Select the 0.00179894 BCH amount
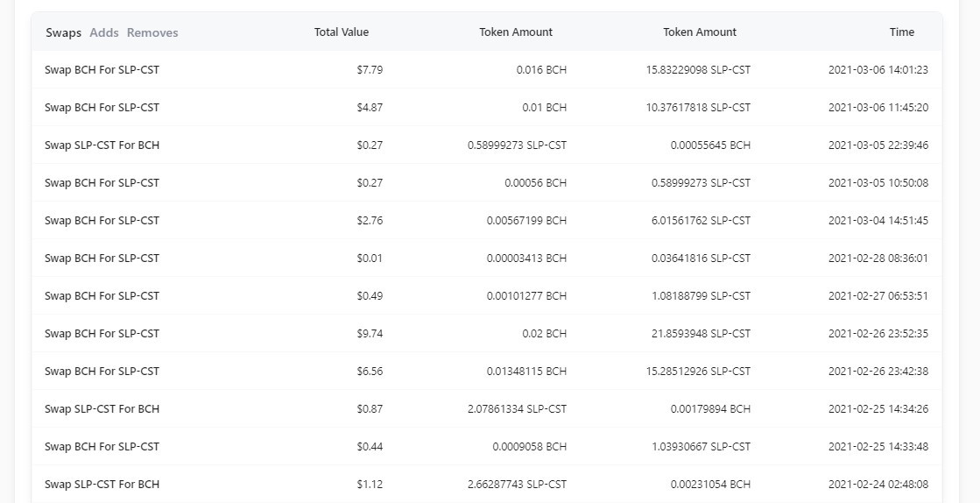980x503 pixels. coord(710,408)
